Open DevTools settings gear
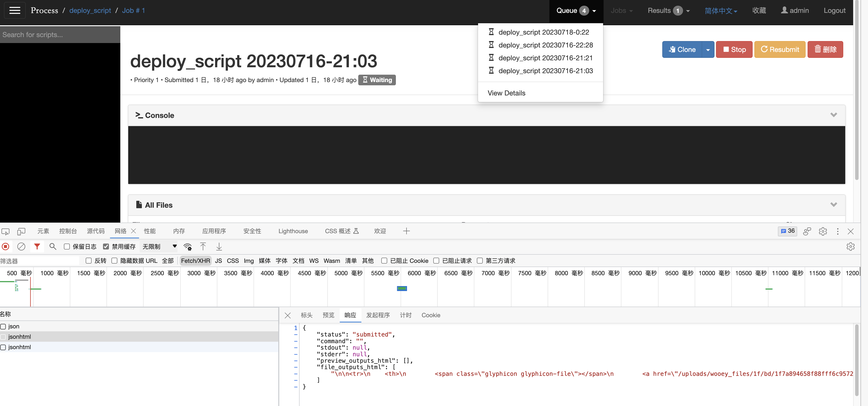The image size is (868, 406). click(x=823, y=231)
